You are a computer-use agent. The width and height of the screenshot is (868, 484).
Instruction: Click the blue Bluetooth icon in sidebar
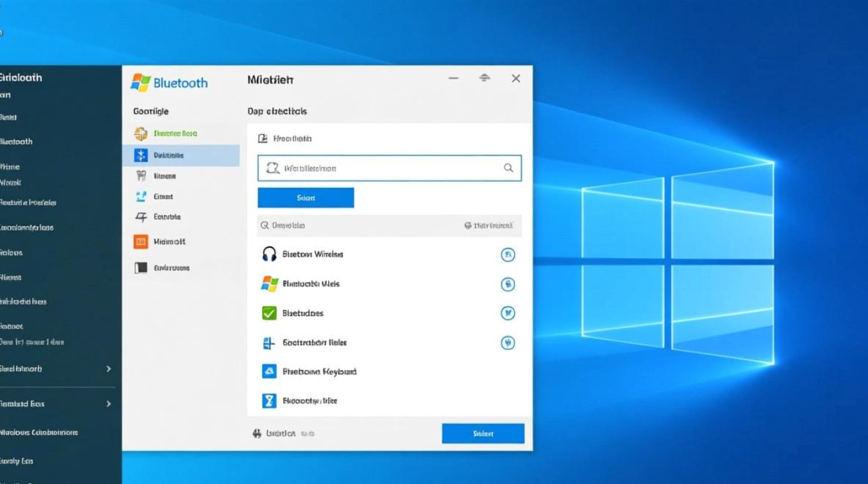coord(141,156)
